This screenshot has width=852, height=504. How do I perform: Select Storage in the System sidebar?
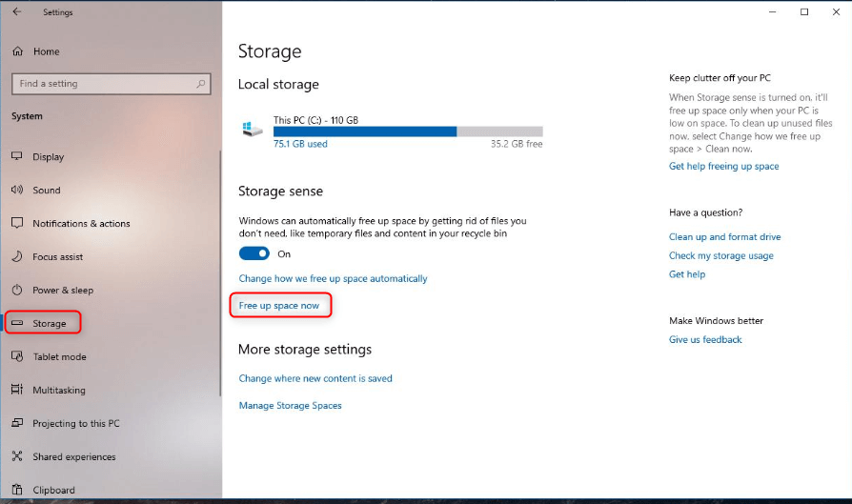[49, 324]
